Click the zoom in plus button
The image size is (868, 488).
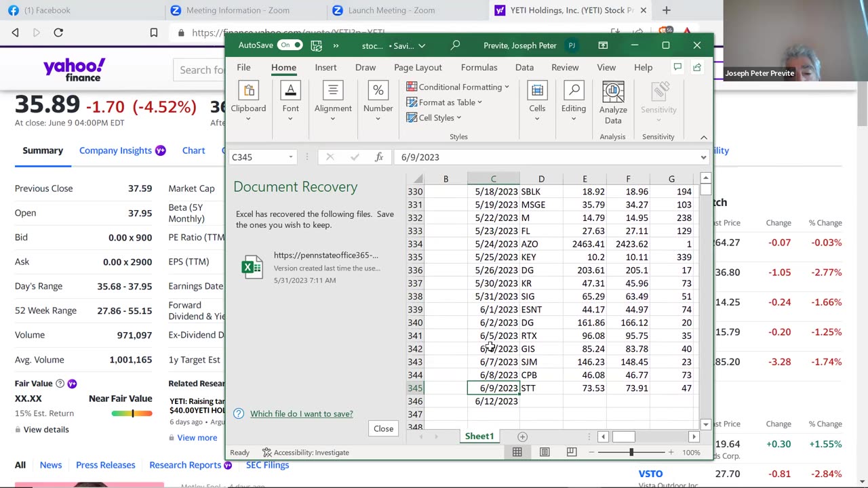[x=671, y=452]
